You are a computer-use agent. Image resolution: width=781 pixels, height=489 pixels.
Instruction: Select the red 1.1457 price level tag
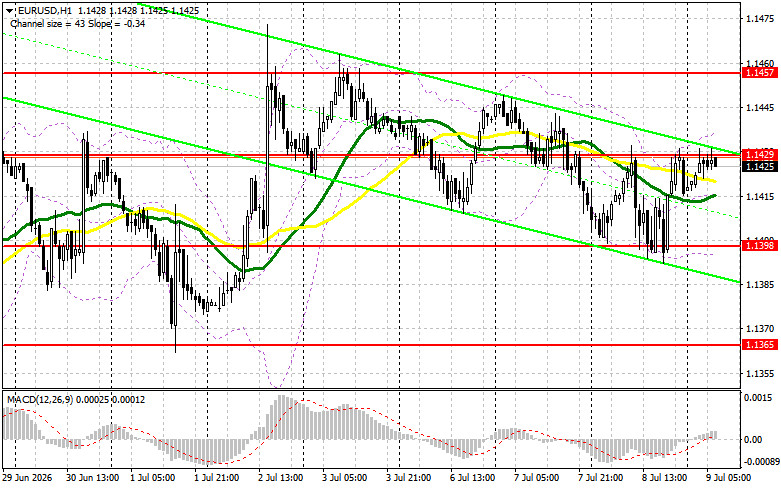pos(759,73)
